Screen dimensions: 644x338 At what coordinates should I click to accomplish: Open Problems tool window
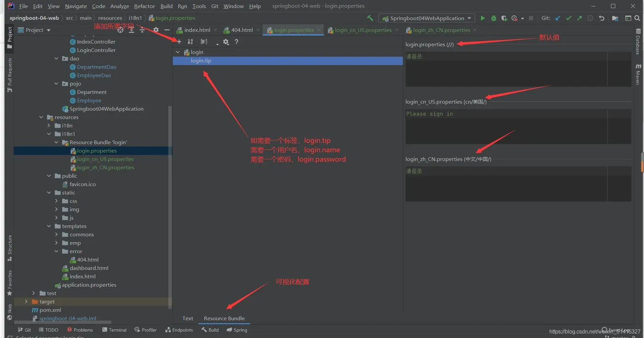point(80,330)
